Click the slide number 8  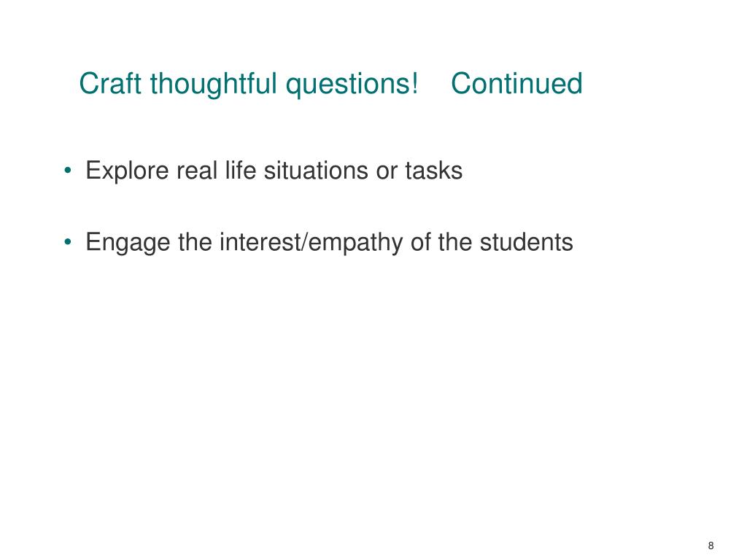click(x=711, y=545)
